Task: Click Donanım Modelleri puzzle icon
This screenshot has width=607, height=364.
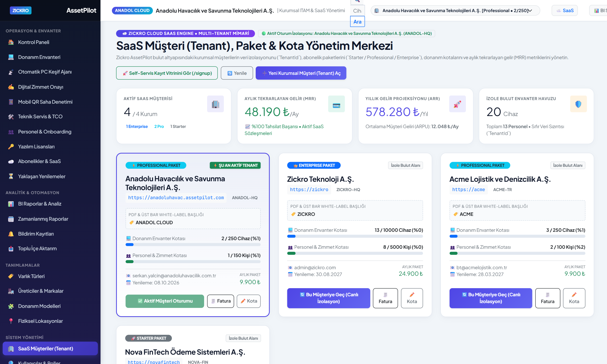Action: coord(11,306)
